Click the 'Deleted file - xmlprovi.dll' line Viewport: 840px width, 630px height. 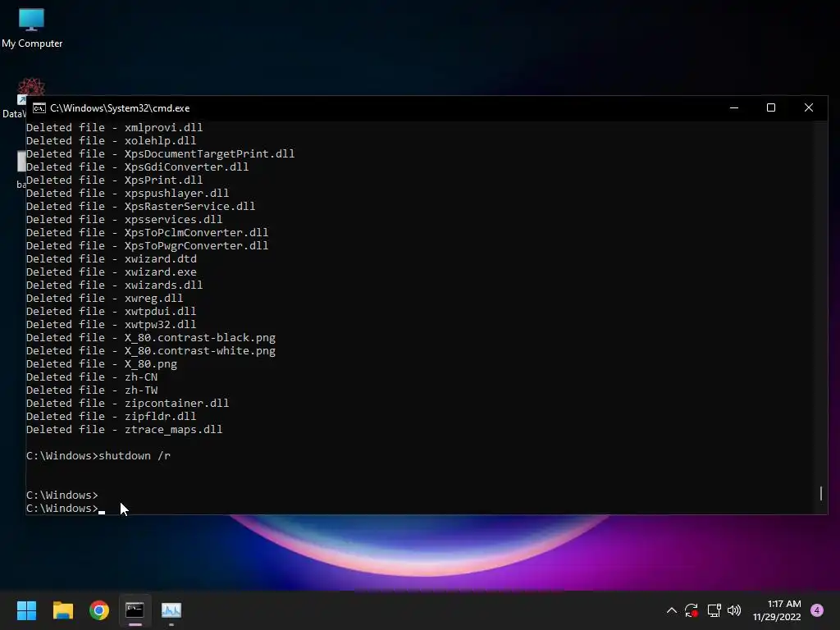pyautogui.click(x=114, y=127)
